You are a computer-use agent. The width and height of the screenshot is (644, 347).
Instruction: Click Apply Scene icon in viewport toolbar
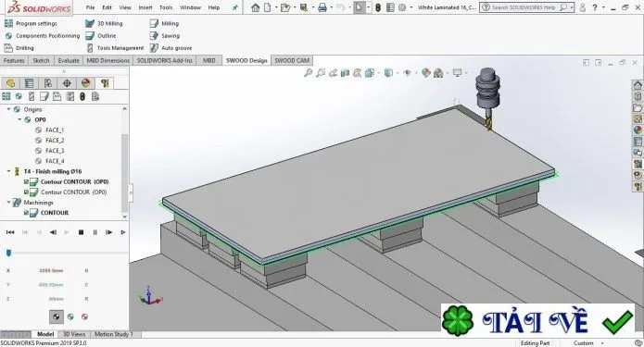pos(438,73)
